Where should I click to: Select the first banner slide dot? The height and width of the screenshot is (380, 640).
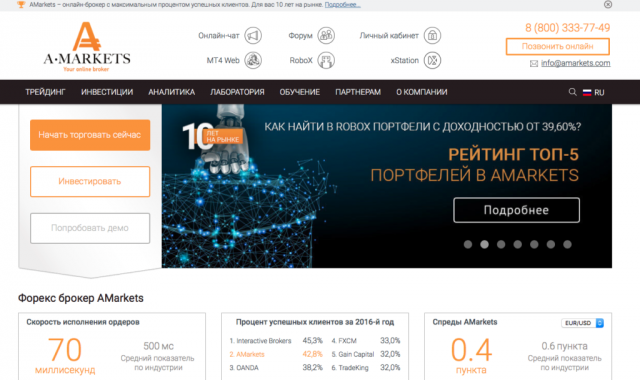468,244
